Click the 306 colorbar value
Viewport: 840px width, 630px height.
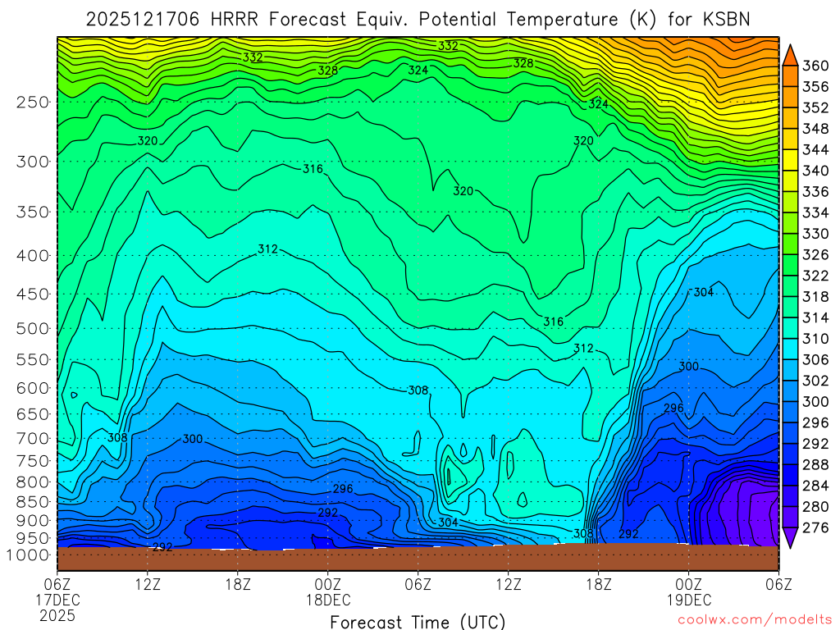pos(815,359)
